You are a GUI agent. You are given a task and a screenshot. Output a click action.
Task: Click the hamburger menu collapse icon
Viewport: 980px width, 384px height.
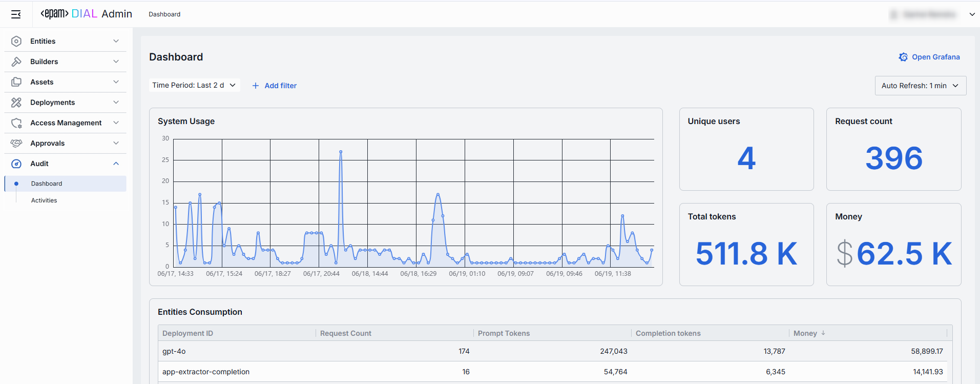point(16,14)
